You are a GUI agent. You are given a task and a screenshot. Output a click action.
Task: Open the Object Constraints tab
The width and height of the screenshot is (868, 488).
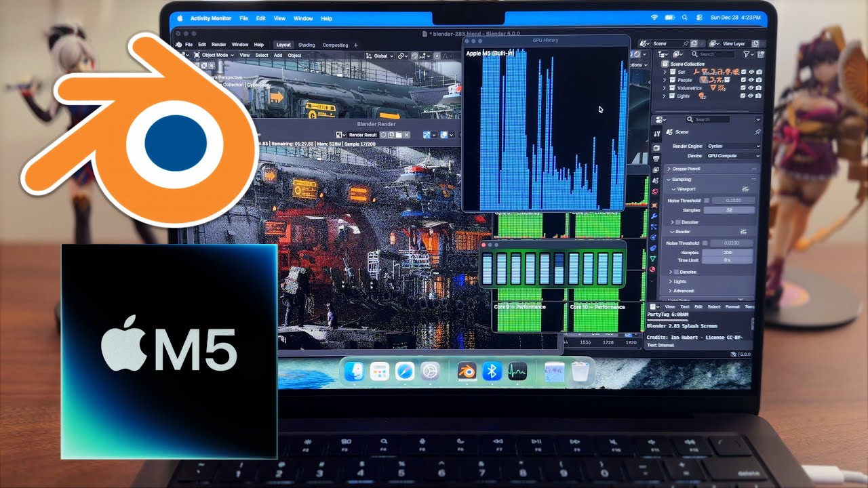654,248
